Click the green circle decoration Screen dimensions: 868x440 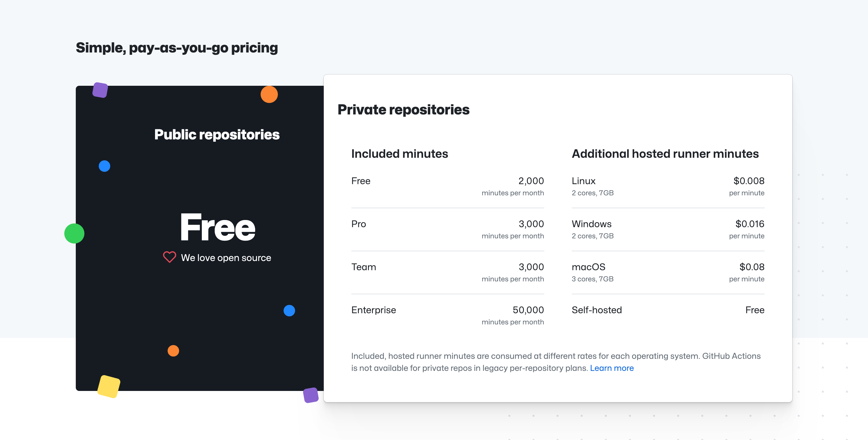pos(74,233)
